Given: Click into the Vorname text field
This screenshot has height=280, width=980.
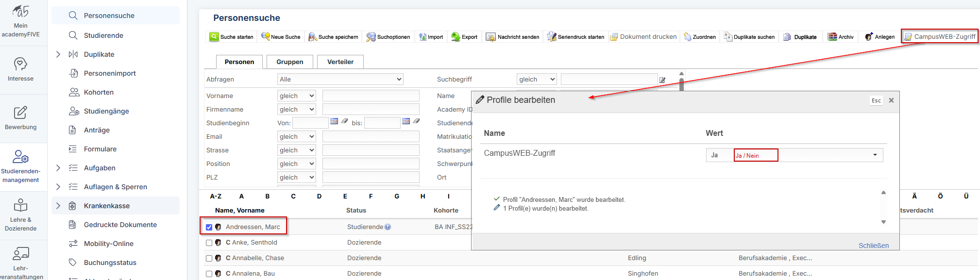Looking at the screenshot, I should coord(371,96).
